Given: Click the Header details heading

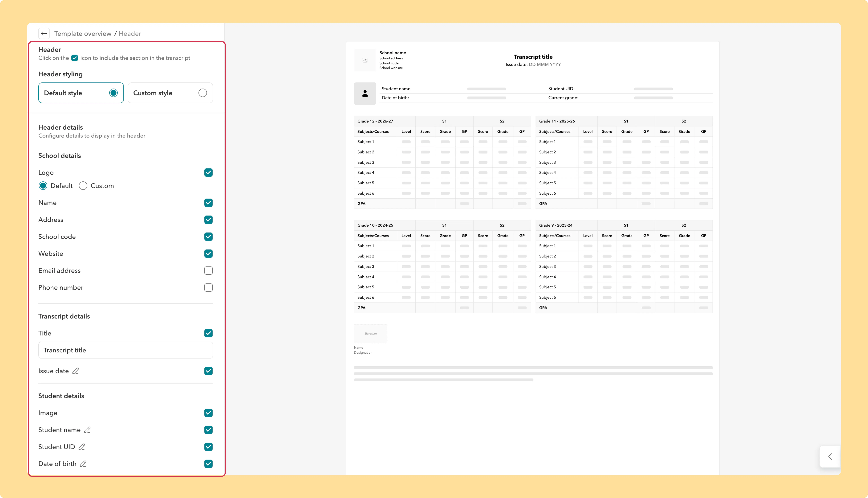Looking at the screenshot, I should (x=60, y=127).
